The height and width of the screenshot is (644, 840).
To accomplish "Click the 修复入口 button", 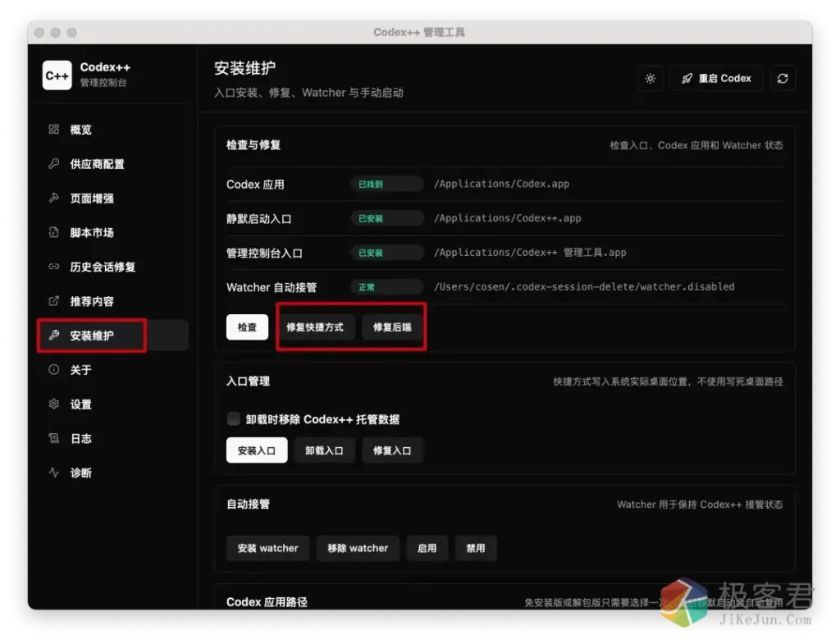I will tap(392, 450).
